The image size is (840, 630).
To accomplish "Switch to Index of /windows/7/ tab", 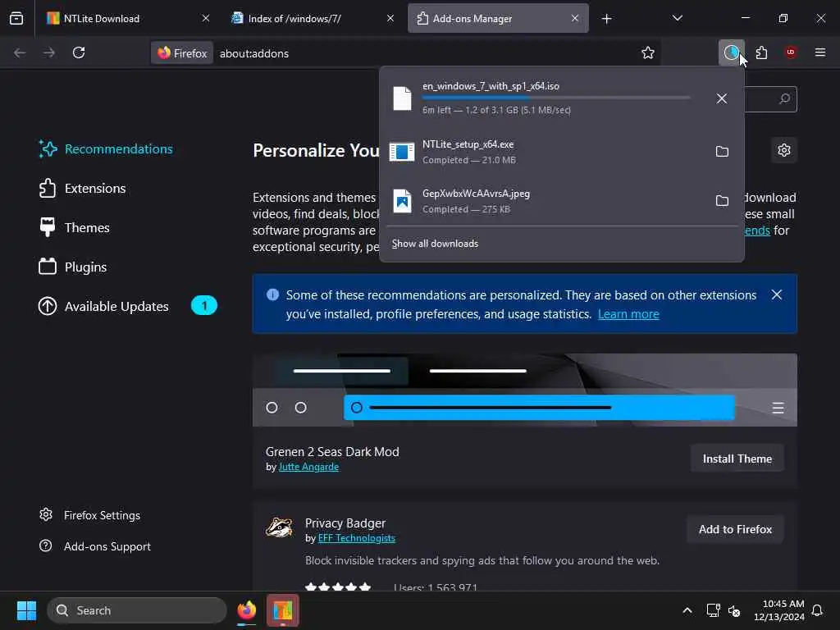I will tap(313, 18).
